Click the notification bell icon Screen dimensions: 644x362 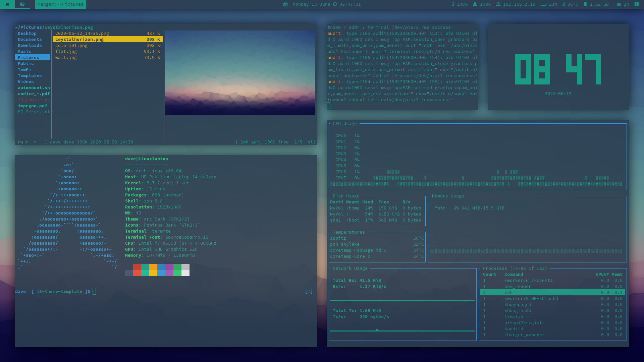[x=475, y=4]
